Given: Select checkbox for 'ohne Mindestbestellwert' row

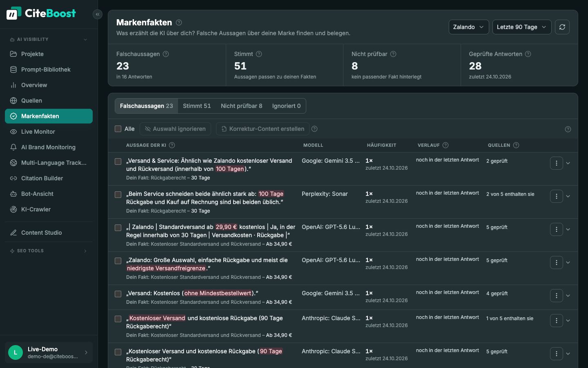Looking at the screenshot, I should [118, 294].
